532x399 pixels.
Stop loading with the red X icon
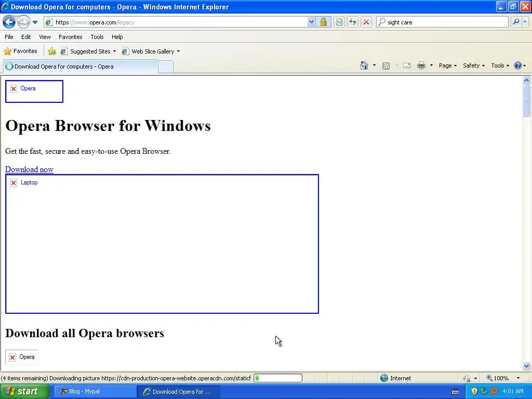366,22
